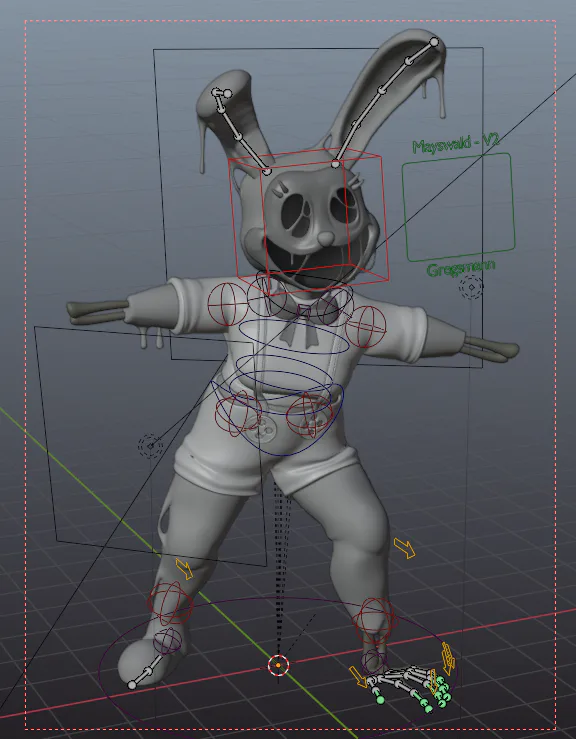Select the green rounded rectangle panel frame
Screen dimensions: 576x739
coord(458,207)
